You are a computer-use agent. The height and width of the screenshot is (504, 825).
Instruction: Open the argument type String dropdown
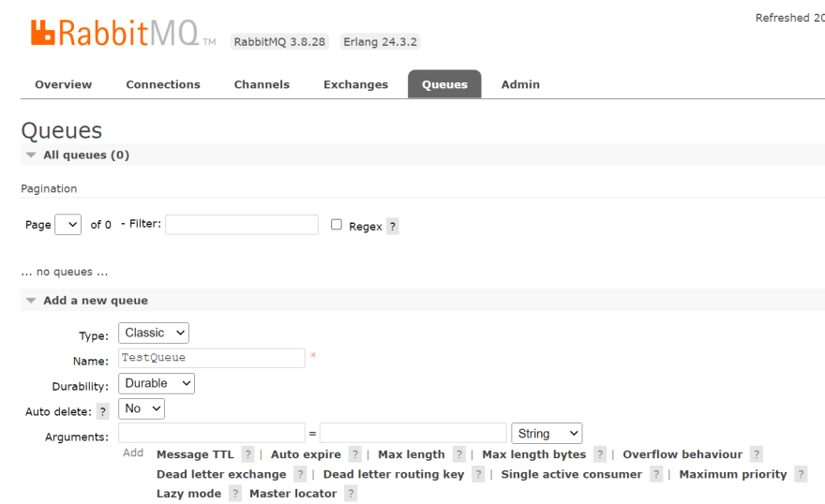coord(547,433)
